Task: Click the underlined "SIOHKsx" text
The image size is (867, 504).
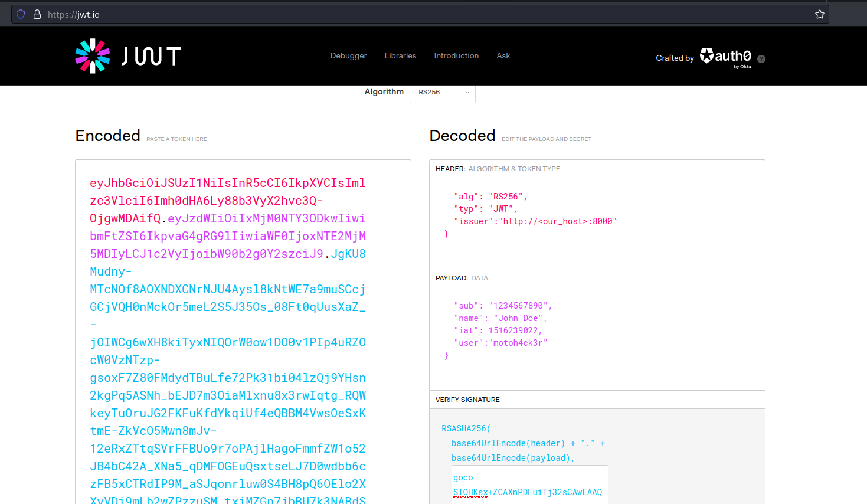Action: 470,492
